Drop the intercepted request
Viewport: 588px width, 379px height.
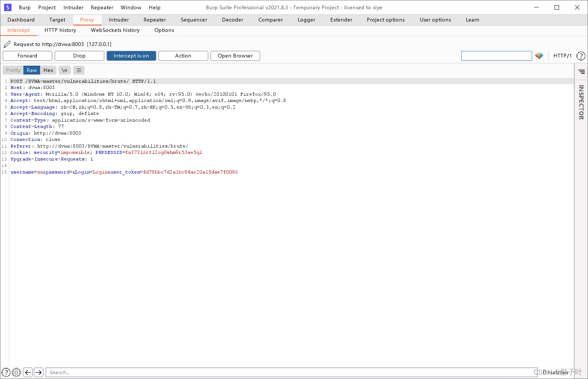point(79,56)
